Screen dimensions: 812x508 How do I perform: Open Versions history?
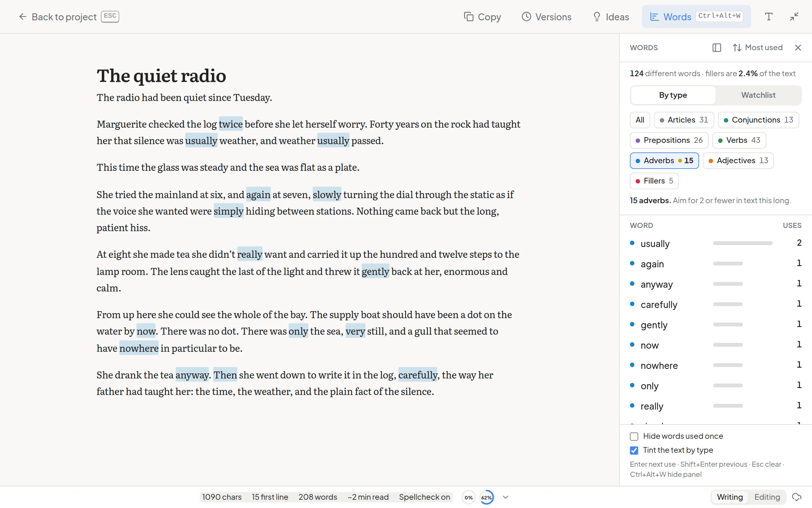547,17
